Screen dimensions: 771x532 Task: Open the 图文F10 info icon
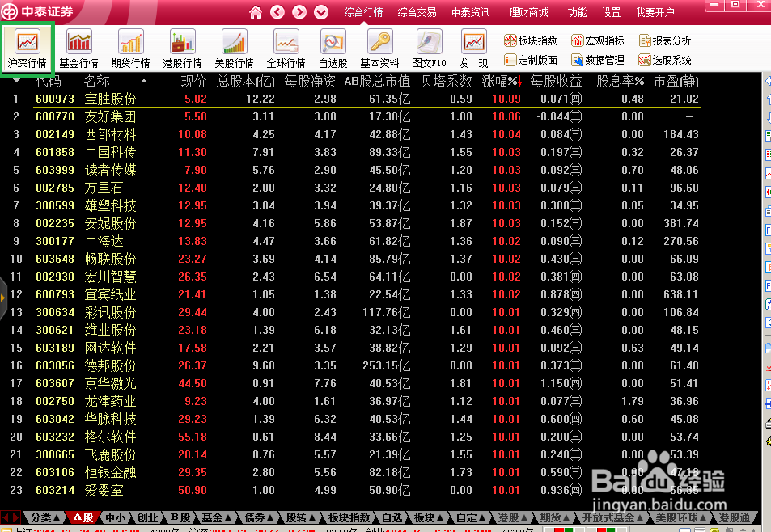[x=429, y=49]
